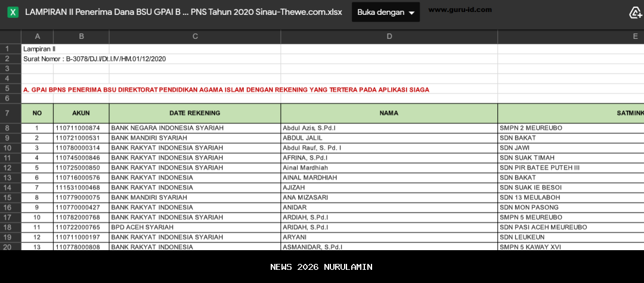644x283 pixels.
Task: Click account number 110745000846
Action: click(x=81, y=158)
